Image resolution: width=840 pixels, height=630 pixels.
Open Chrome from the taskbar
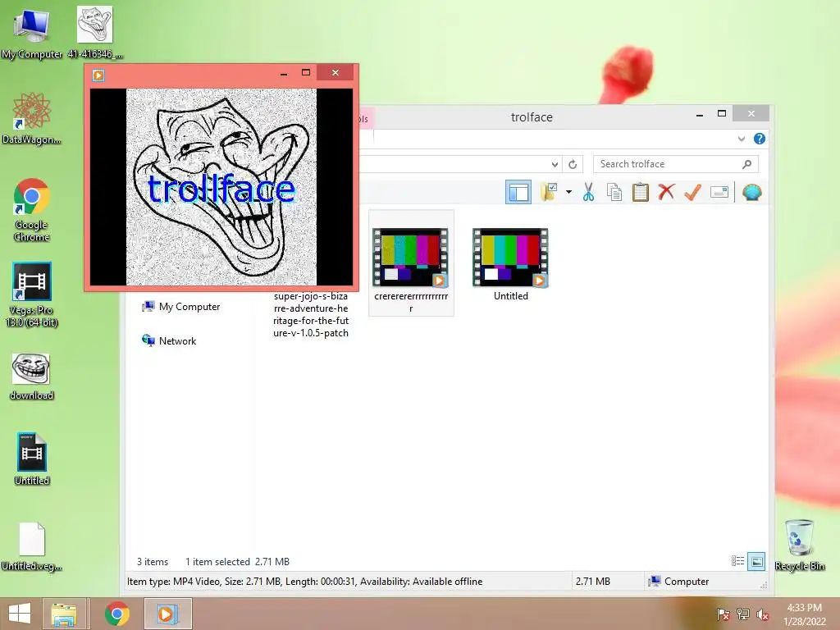pyautogui.click(x=116, y=614)
